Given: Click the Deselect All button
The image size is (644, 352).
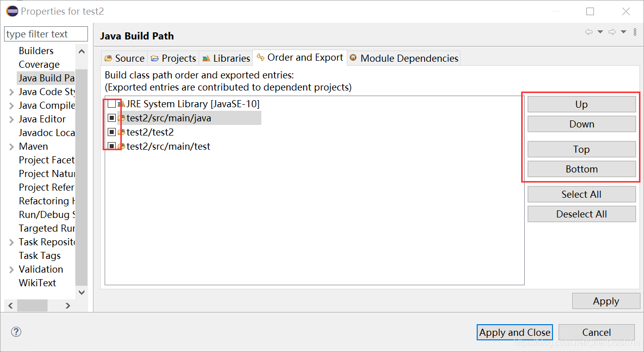Looking at the screenshot, I should 581,213.
